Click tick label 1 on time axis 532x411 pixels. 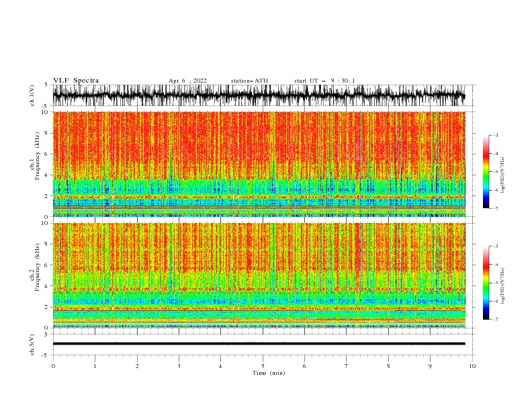95,366
